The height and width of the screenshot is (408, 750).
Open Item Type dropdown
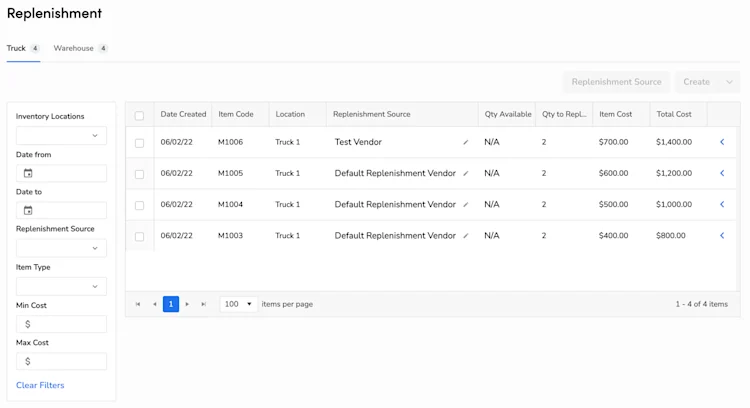(x=61, y=287)
